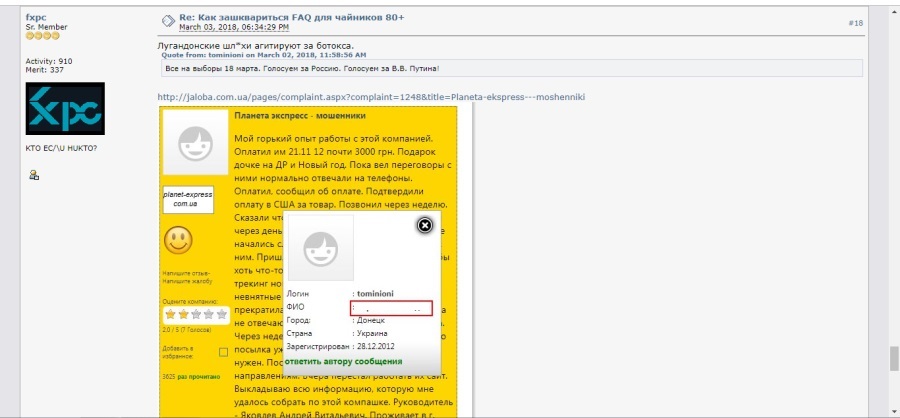The height and width of the screenshot is (418, 900).
Task: Click login value 'tominioni' in the popup
Action: click(375, 293)
